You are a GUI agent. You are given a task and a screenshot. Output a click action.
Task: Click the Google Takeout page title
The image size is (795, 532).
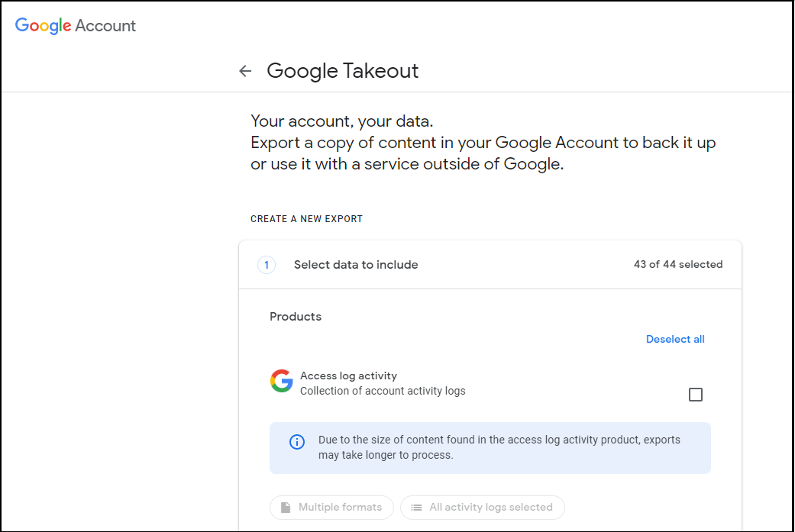[343, 71]
